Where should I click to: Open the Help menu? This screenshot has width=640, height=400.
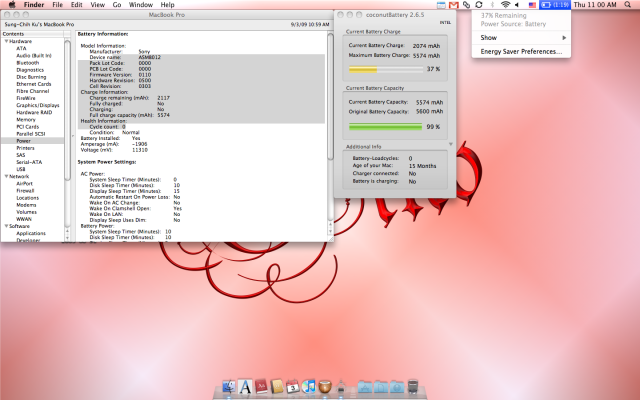pos(167,5)
